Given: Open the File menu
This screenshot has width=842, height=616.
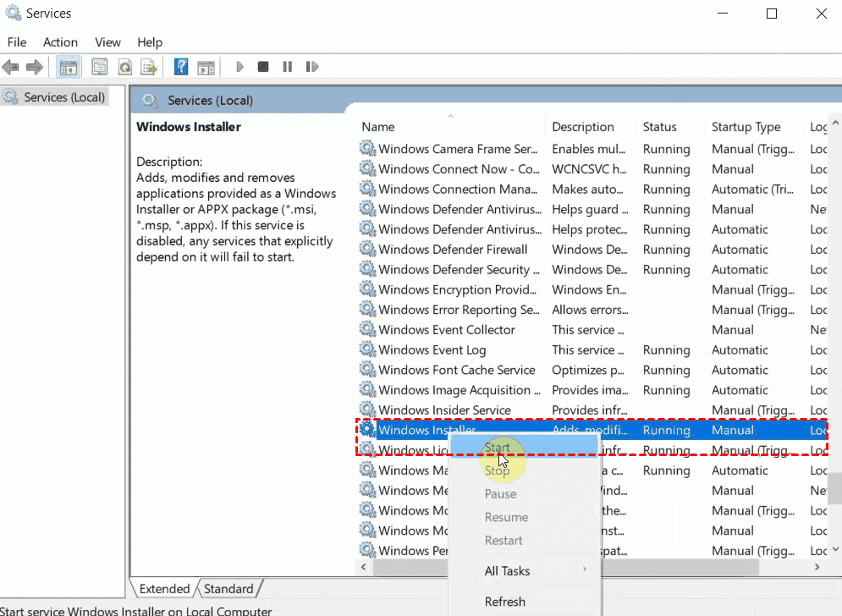Looking at the screenshot, I should (17, 42).
